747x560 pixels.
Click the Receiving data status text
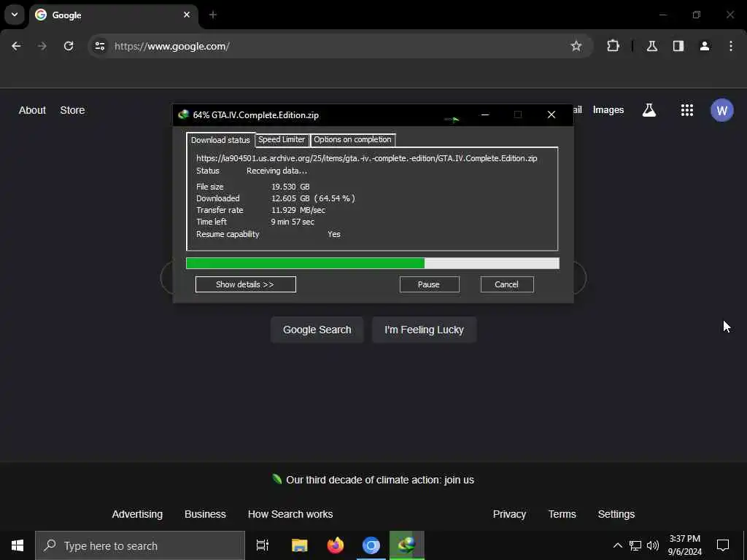[276, 171]
